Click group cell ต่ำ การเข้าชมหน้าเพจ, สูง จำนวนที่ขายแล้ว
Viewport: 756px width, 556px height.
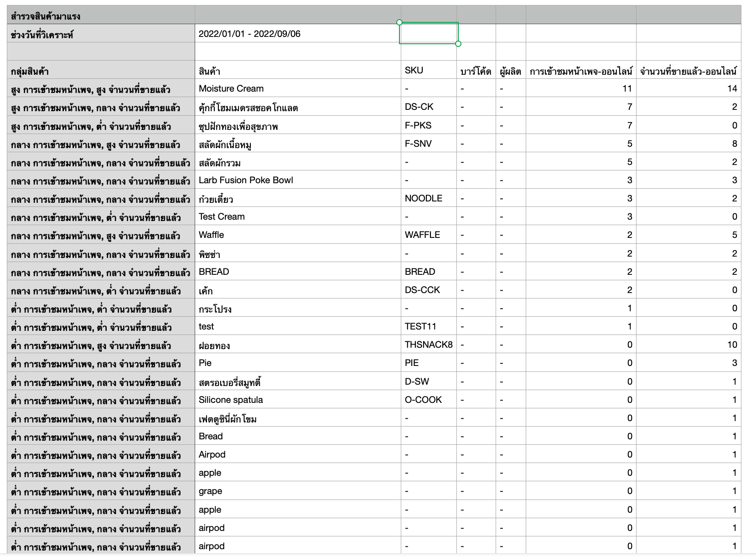(x=101, y=345)
